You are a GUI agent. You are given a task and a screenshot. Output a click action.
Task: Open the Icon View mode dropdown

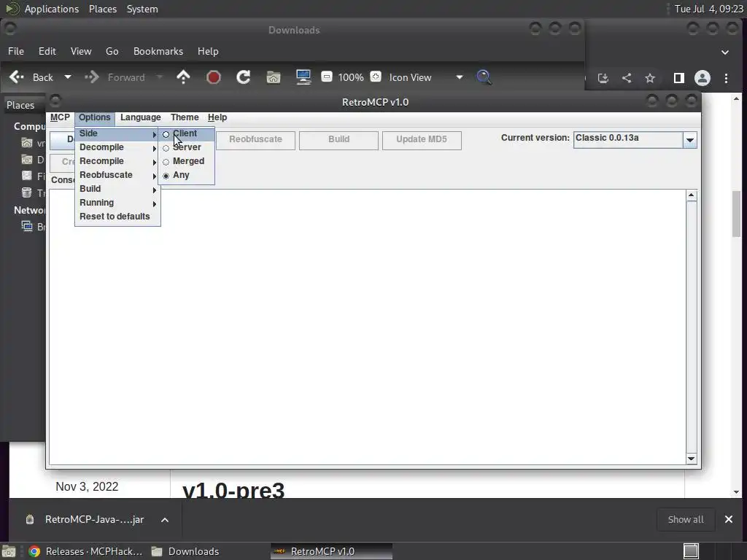click(x=426, y=77)
